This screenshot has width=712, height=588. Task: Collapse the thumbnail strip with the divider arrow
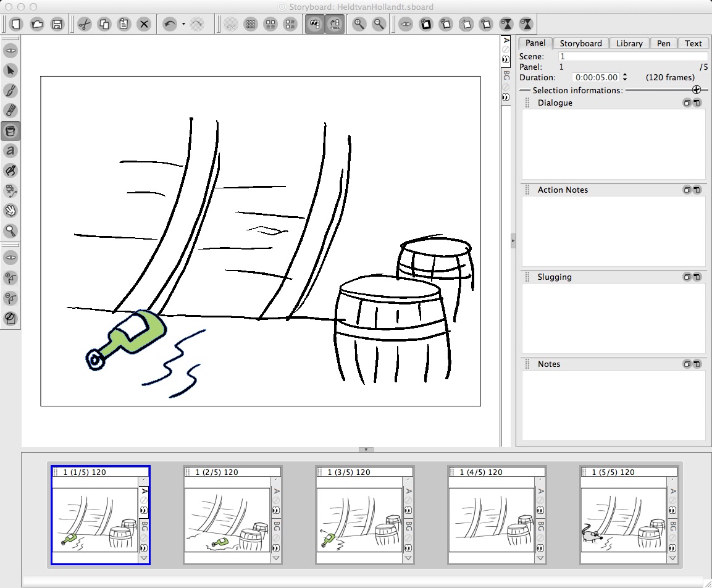pos(366,450)
